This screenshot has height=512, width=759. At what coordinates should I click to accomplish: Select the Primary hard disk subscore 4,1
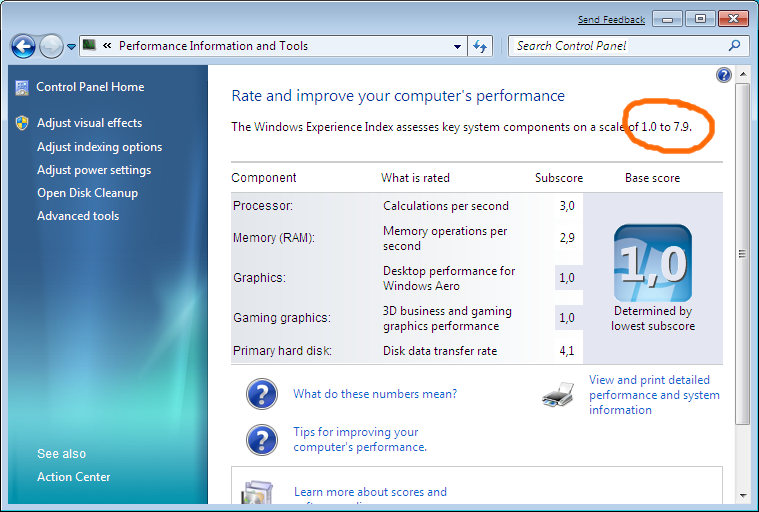pyautogui.click(x=567, y=351)
